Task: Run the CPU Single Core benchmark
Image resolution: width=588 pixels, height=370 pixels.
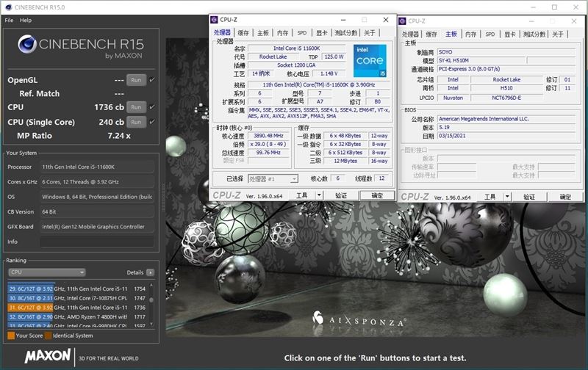Action: click(136, 122)
